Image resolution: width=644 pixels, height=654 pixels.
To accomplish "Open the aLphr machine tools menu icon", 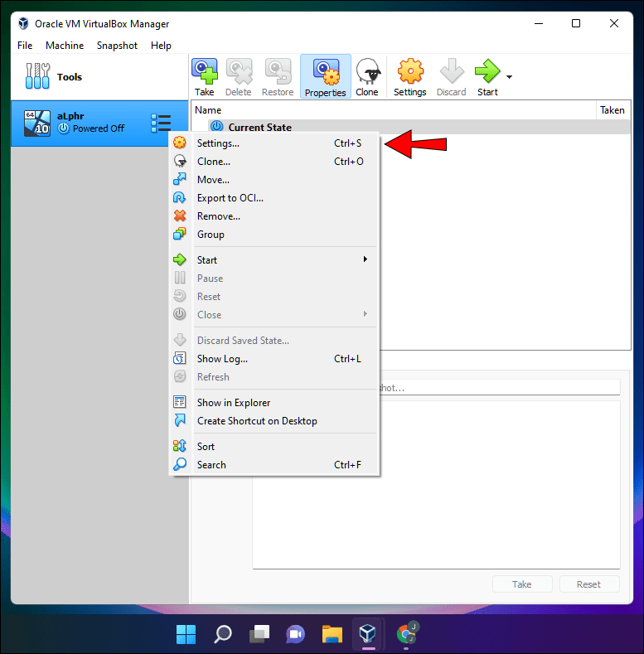I will (x=161, y=124).
